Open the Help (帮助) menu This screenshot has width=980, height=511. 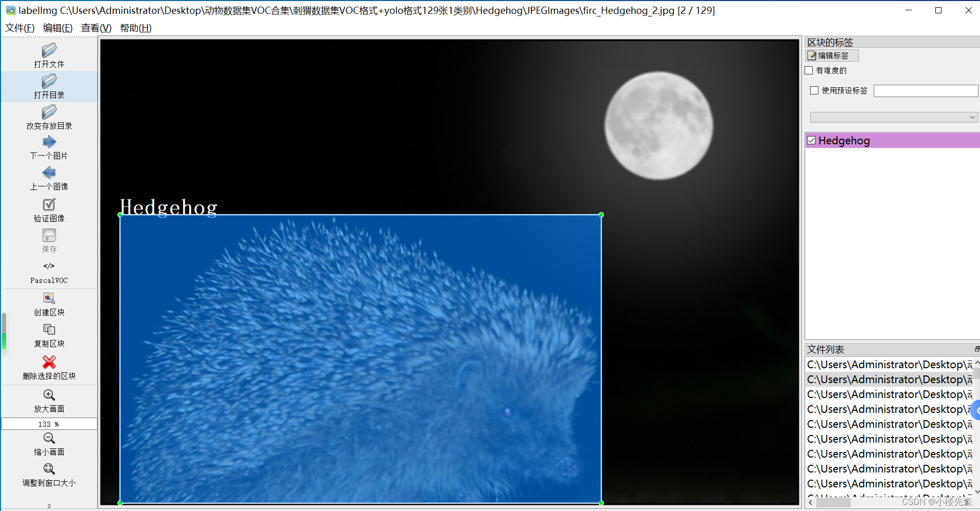coord(135,28)
